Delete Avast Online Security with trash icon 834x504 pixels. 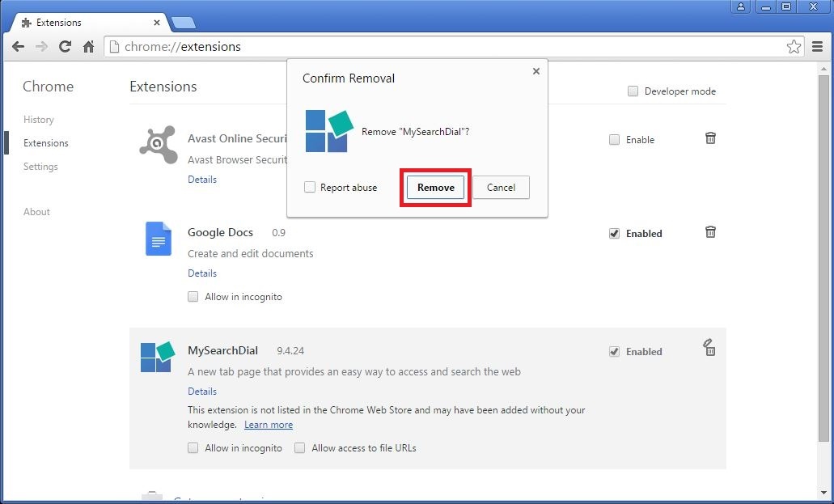[x=710, y=138]
